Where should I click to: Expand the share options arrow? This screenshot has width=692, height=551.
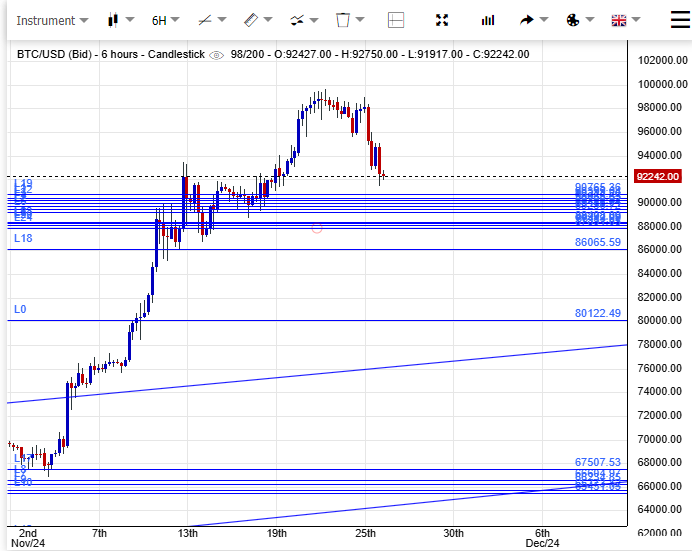(544, 19)
